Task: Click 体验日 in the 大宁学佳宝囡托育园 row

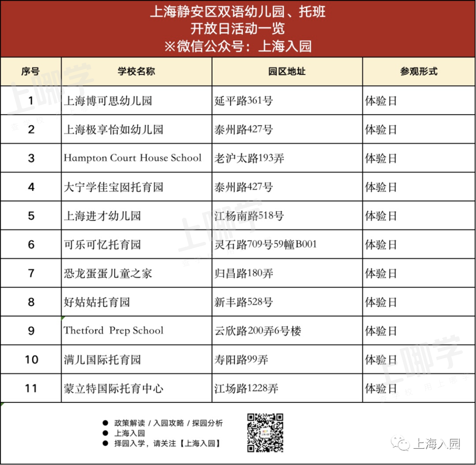Action: (381, 187)
